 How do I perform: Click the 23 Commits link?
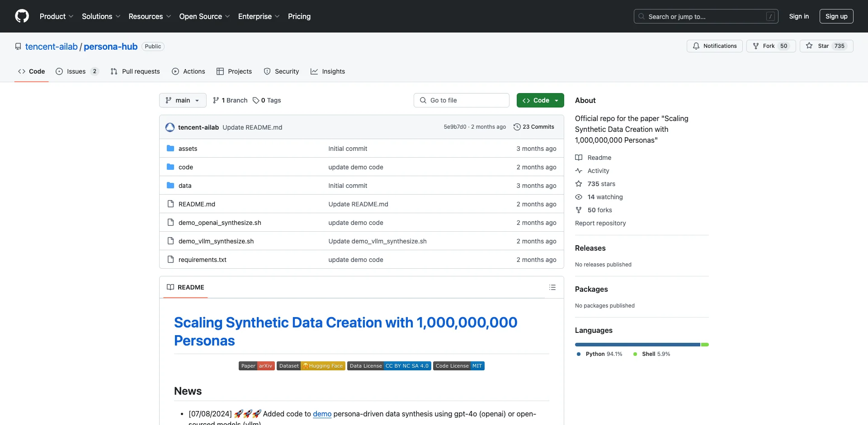click(534, 127)
